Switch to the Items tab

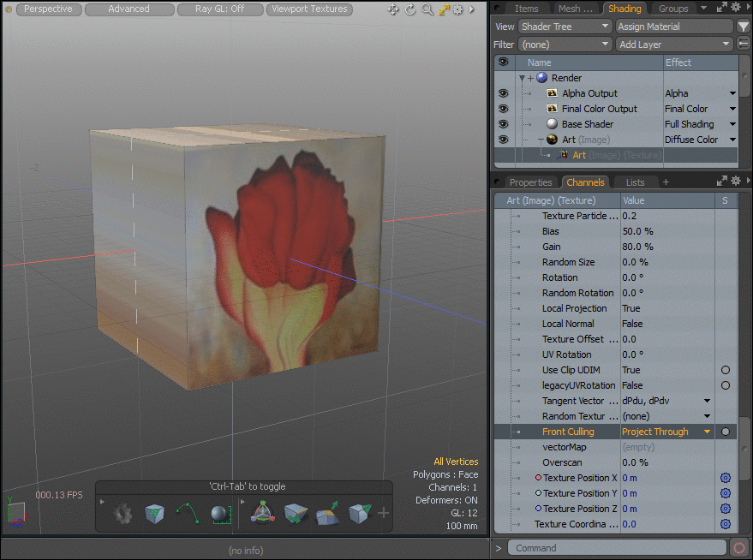coord(526,8)
